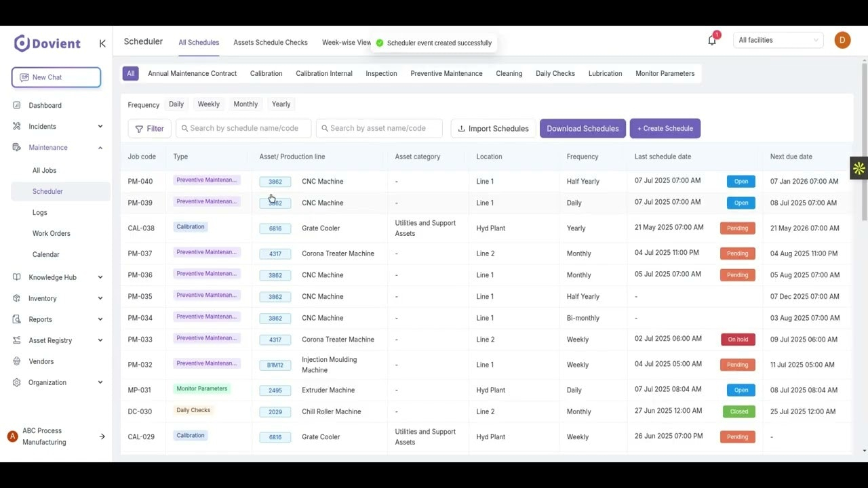Click the Vendors icon in the sidebar
Image resolution: width=868 pixels, height=488 pixels.
[x=17, y=362]
